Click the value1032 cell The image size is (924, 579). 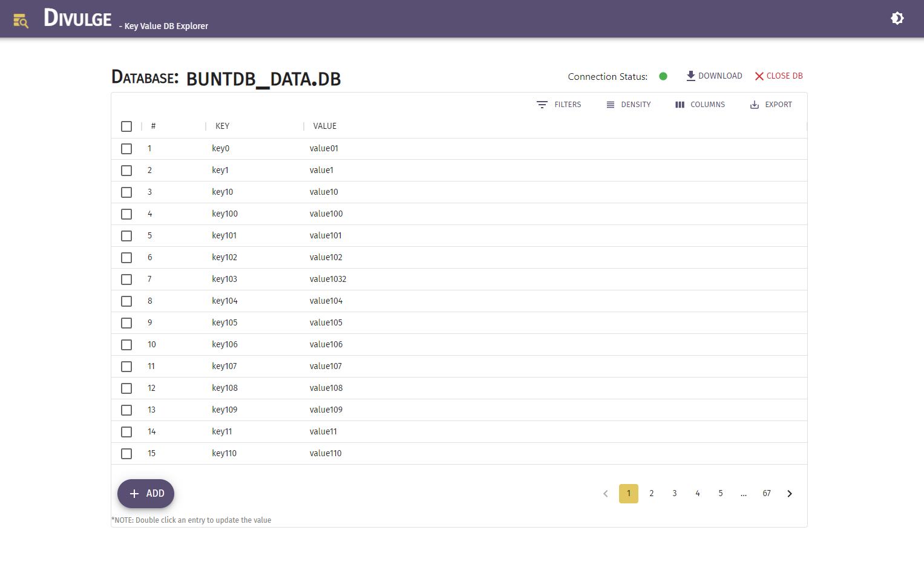tap(328, 280)
